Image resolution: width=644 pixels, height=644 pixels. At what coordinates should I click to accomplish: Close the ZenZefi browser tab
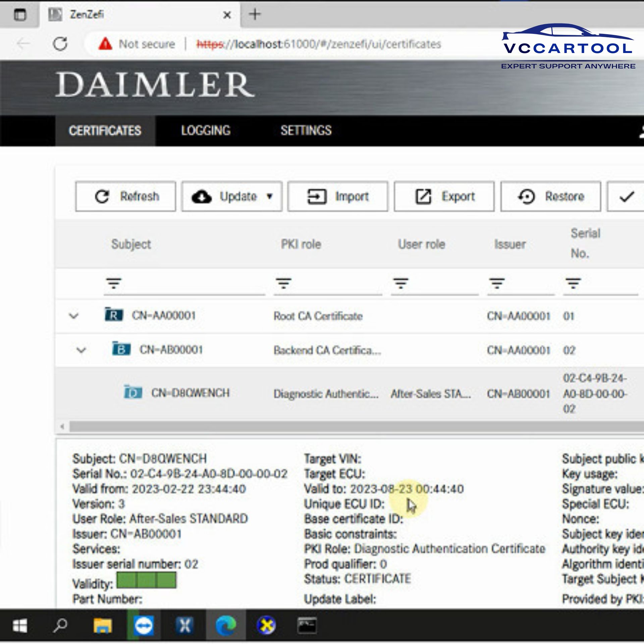227,15
